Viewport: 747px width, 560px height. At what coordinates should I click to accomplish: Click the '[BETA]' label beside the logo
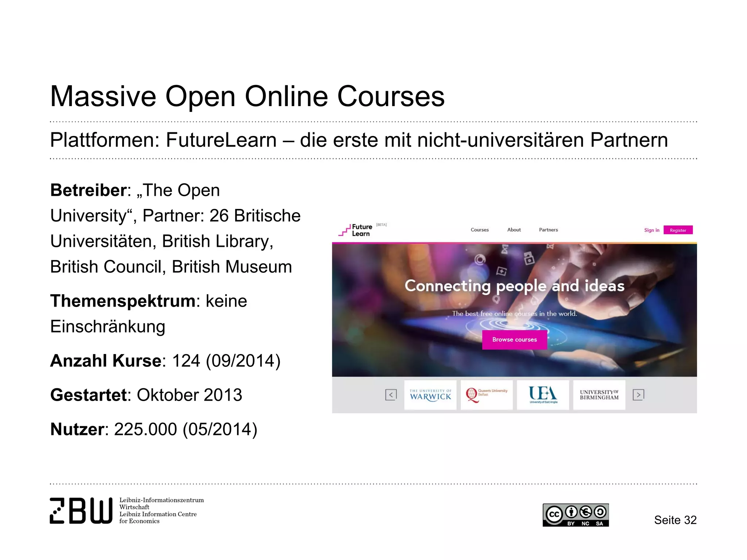[382, 225]
